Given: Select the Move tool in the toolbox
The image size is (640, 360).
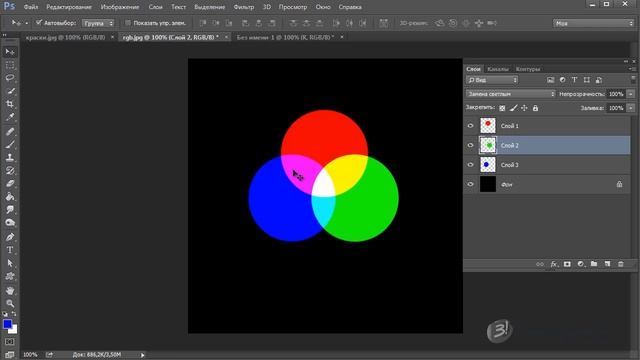Looking at the screenshot, I should click(x=10, y=52).
